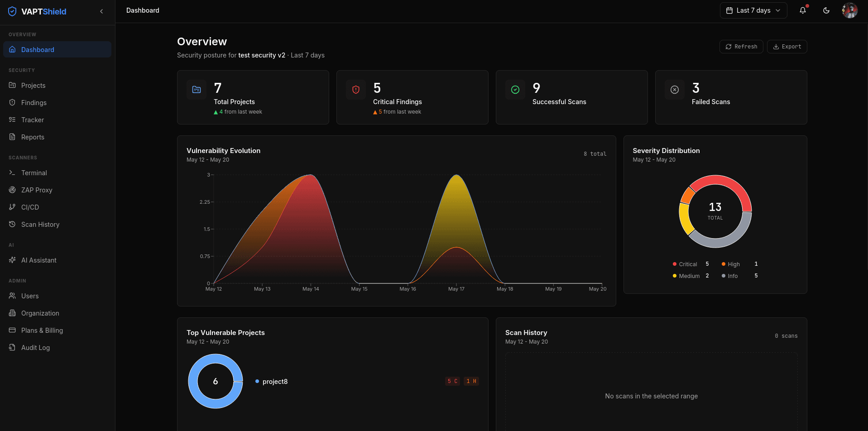Click the 5 C critical badge
This screenshot has width=868, height=431.
[452, 381]
